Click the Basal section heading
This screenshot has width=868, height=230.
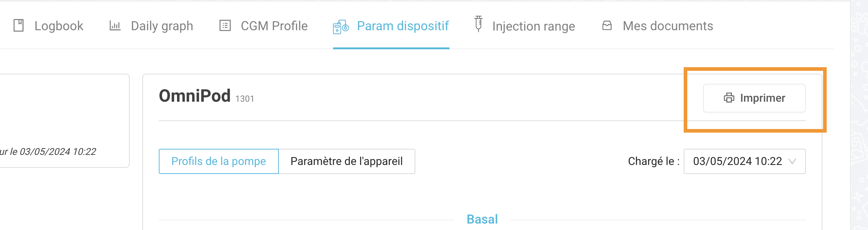tap(482, 219)
